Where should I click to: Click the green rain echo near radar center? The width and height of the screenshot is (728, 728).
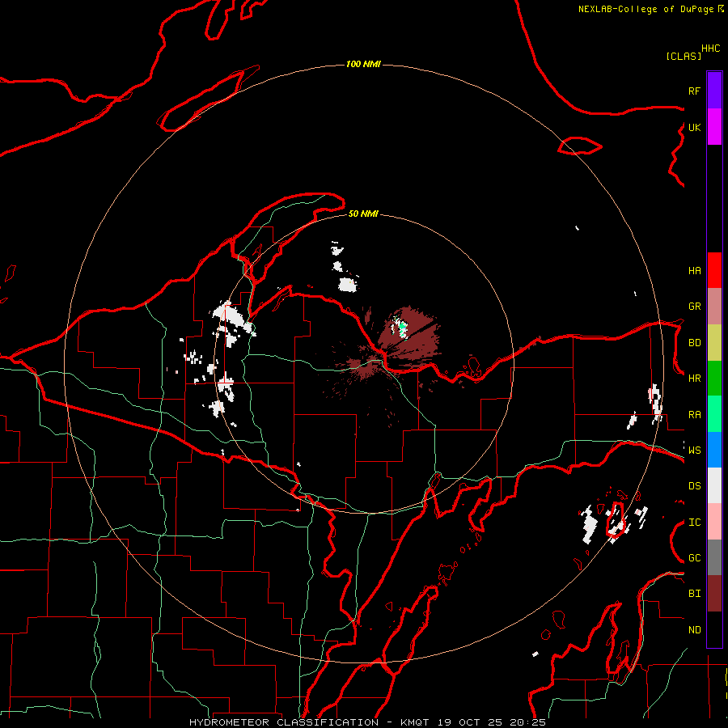[x=403, y=328]
